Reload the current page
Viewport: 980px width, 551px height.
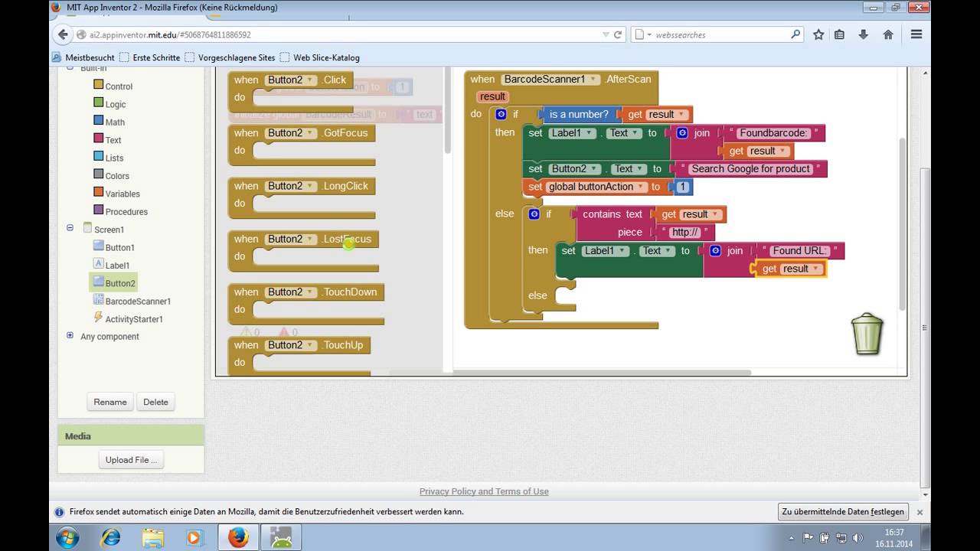[x=618, y=34]
